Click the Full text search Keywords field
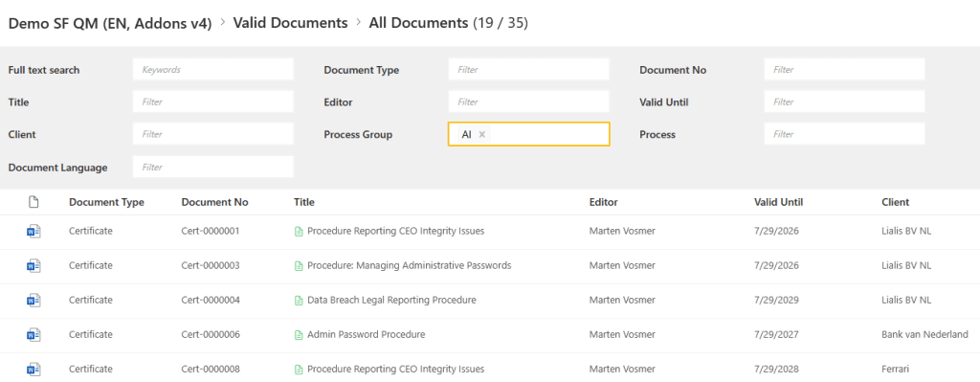 click(x=213, y=69)
